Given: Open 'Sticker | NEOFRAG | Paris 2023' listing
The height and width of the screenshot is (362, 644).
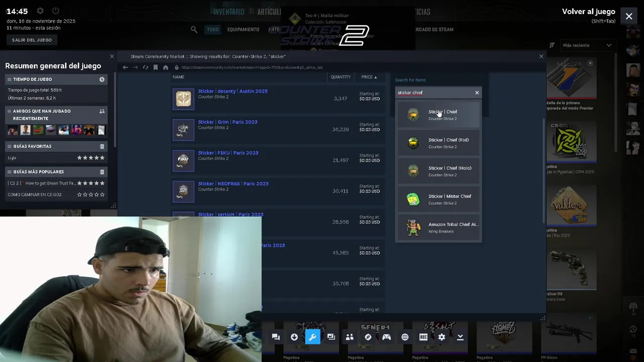Looking at the screenshot, I should (x=233, y=184).
